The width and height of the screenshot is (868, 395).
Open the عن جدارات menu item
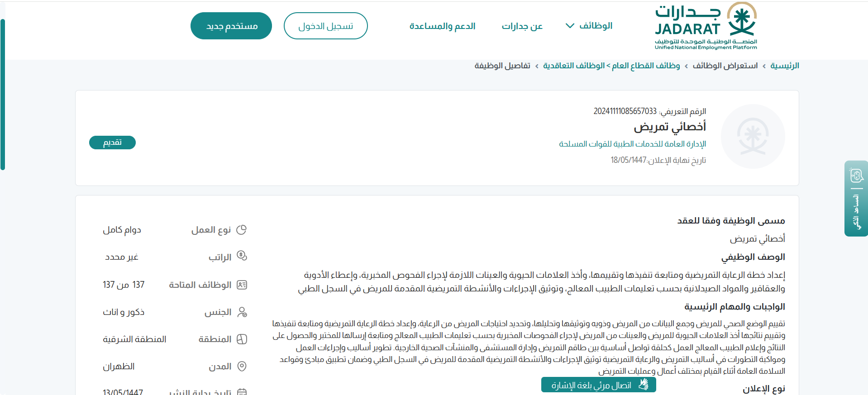[x=522, y=26]
